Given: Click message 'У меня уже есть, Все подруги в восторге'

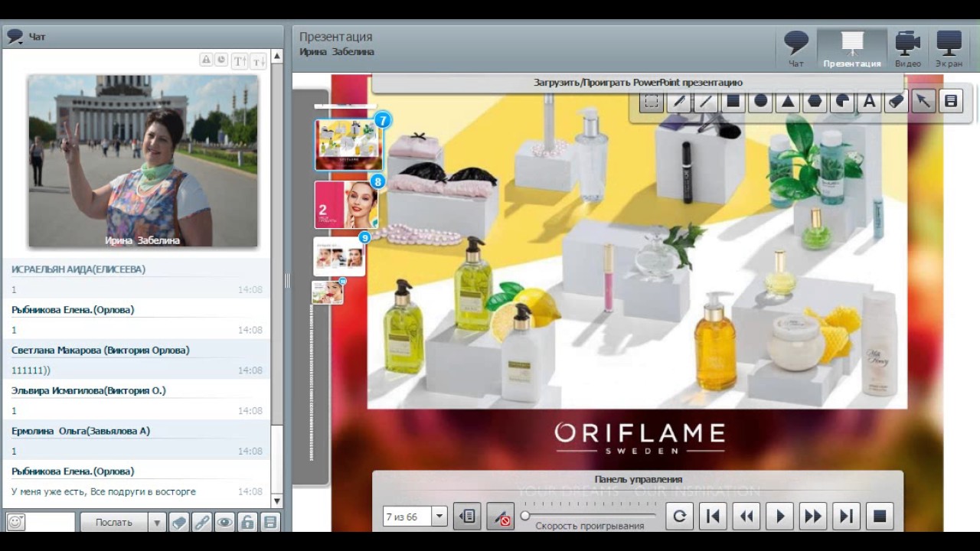Looking at the screenshot, I should click(103, 491).
